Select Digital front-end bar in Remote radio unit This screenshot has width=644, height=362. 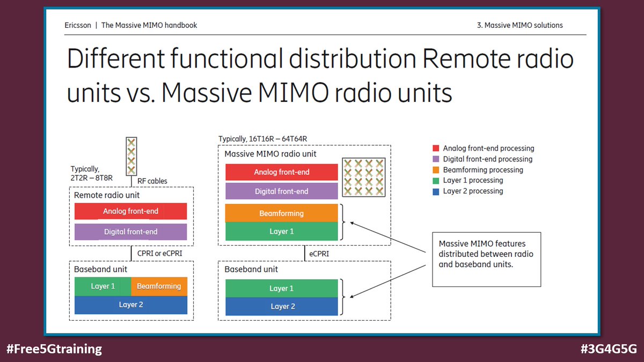coord(130,232)
